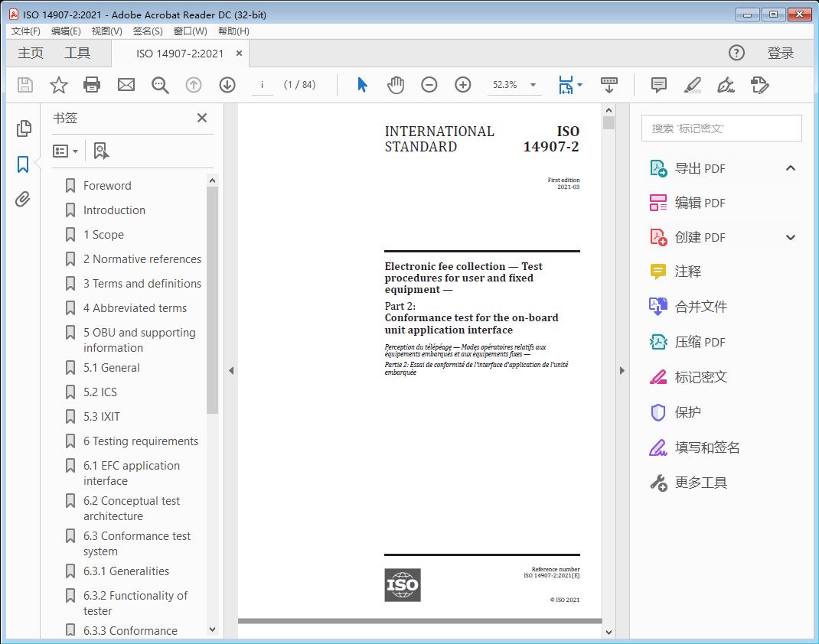Collapse the left navigation pane arrow
Screen dimensions: 819x644
coord(231,371)
